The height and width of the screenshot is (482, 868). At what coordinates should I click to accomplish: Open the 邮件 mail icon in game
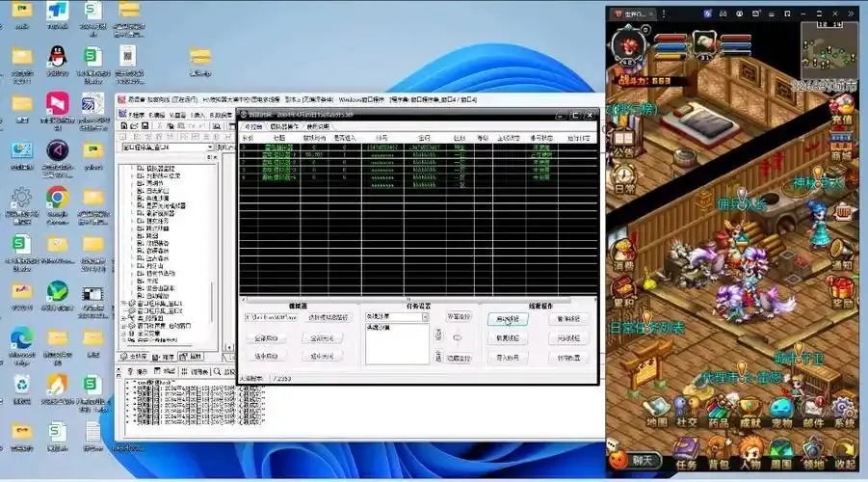(x=813, y=412)
